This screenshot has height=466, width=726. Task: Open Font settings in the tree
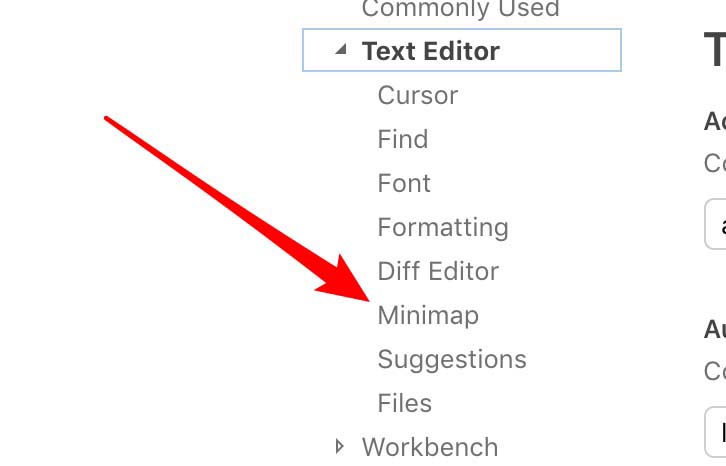[404, 184]
